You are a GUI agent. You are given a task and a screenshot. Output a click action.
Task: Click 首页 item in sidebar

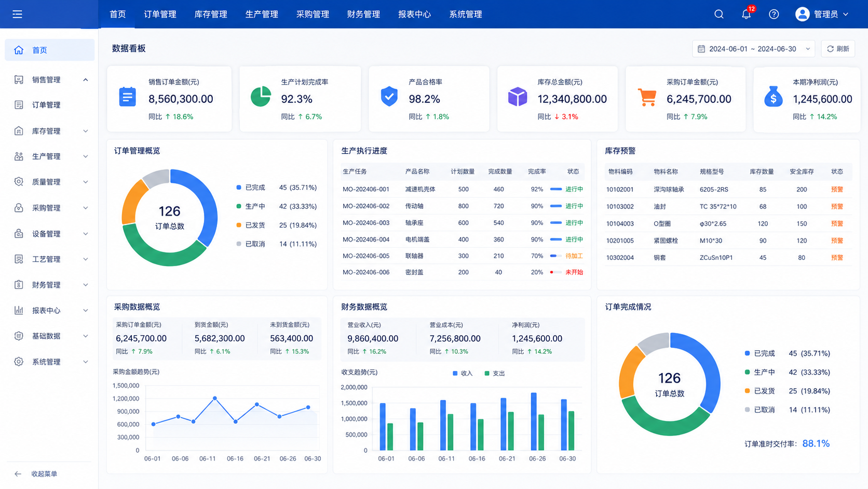click(50, 50)
